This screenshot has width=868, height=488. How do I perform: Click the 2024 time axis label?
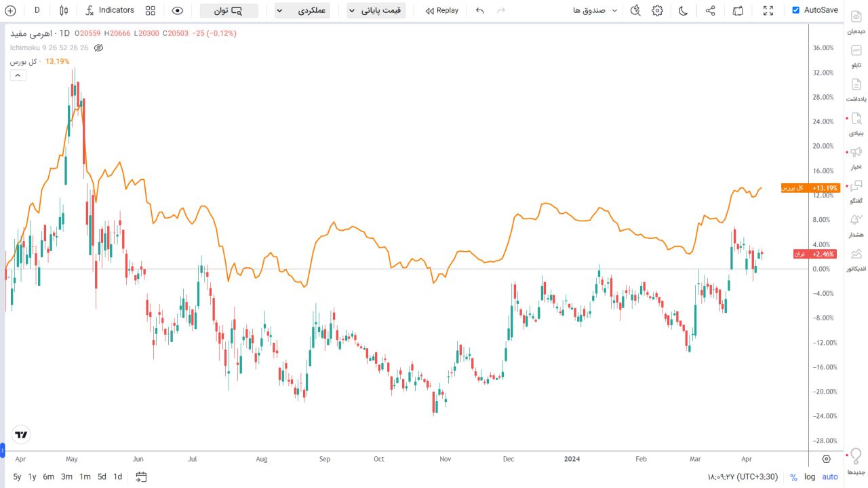point(572,459)
